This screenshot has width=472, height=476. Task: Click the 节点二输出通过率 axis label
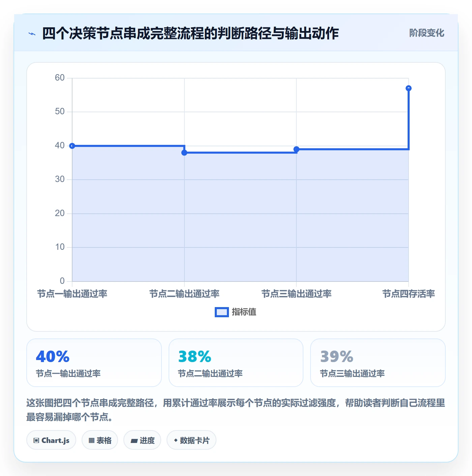pos(184,294)
